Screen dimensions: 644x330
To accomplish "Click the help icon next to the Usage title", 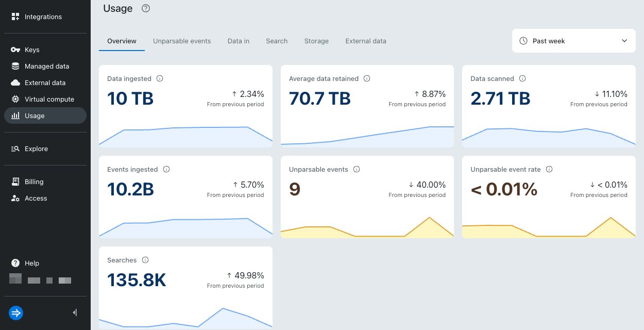I will tap(146, 8).
